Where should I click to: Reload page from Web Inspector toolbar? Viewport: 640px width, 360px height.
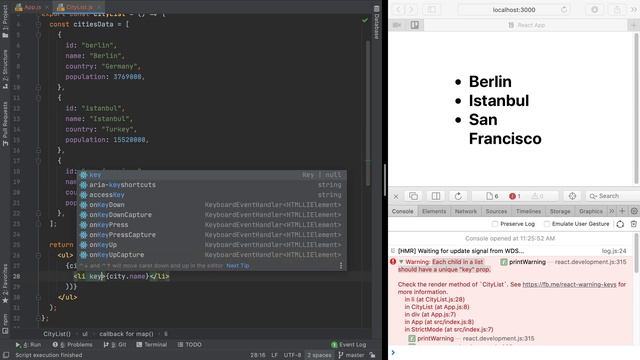tap(458, 196)
